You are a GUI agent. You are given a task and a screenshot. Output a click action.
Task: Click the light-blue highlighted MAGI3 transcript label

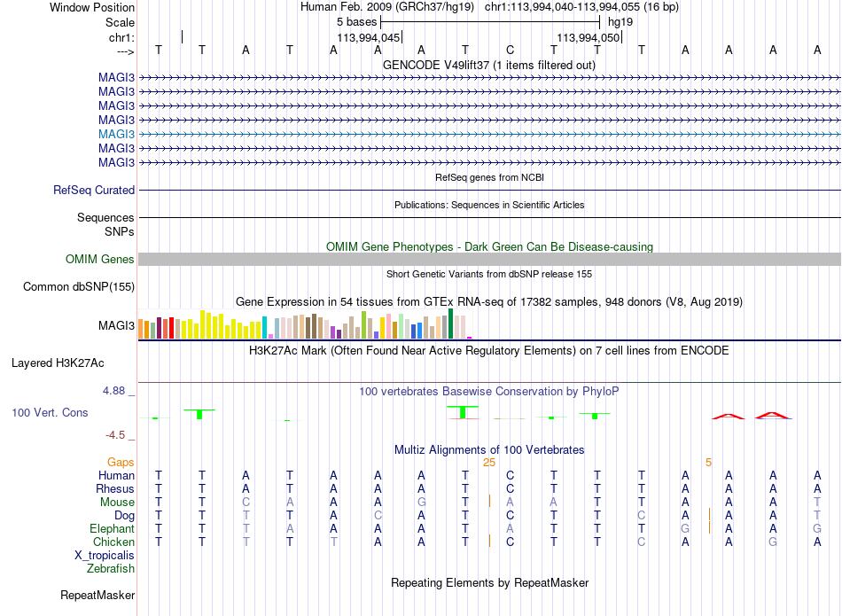116,134
